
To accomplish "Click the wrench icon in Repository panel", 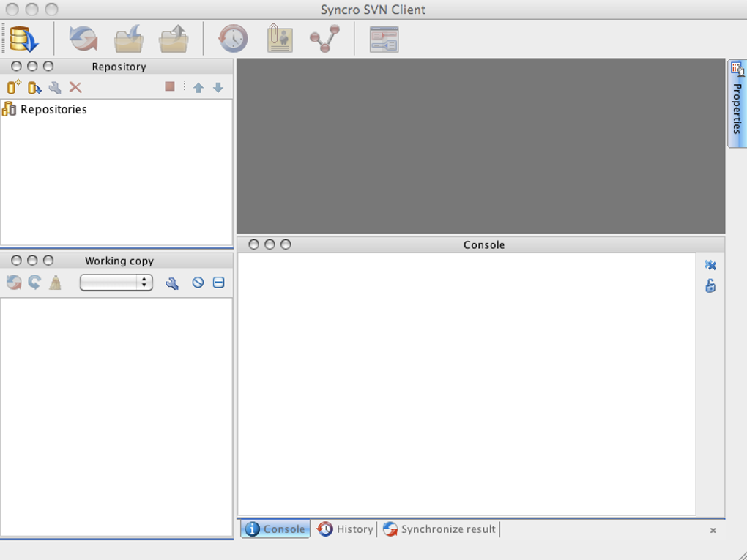I will [x=55, y=87].
